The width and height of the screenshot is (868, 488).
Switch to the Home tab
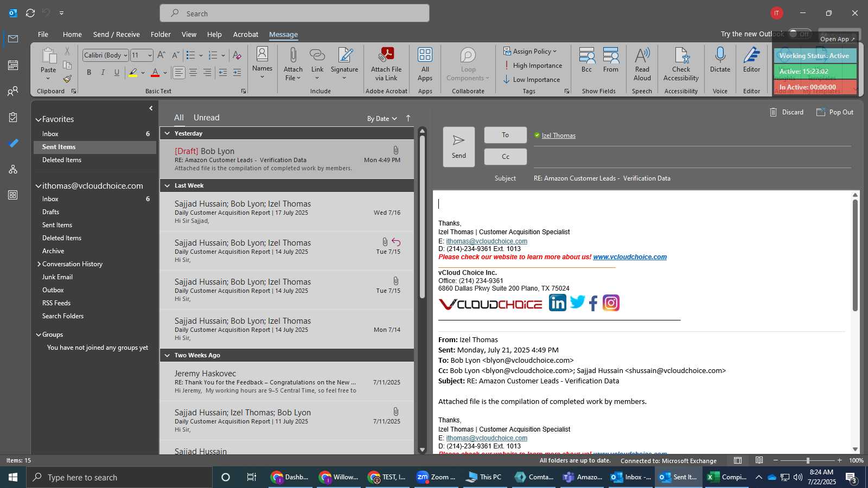click(72, 34)
